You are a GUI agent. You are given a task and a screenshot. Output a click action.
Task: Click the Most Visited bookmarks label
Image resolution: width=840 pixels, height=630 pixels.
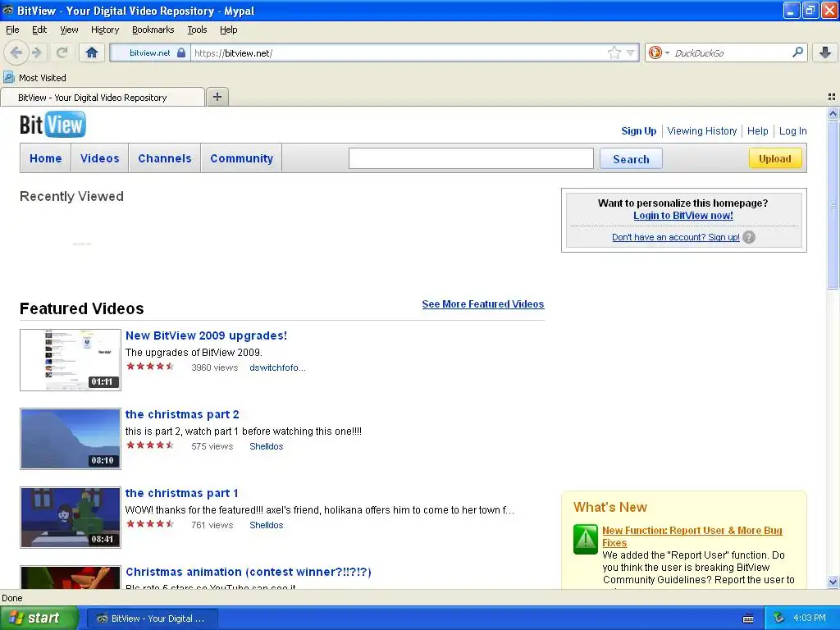43,78
